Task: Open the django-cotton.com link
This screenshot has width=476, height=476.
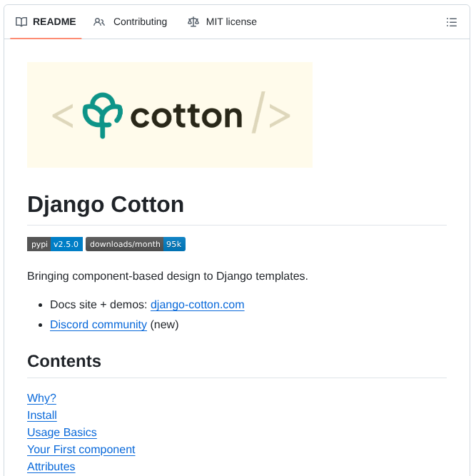Action: point(197,305)
